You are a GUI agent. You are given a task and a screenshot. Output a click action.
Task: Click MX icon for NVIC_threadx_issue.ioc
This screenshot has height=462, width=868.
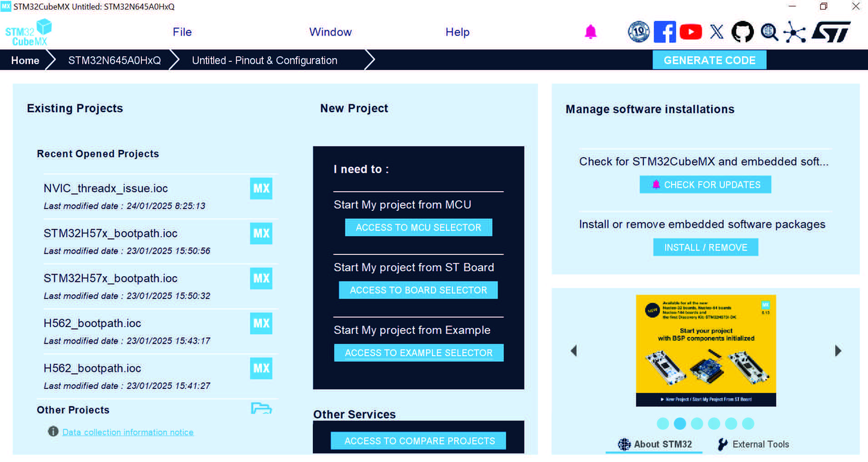(261, 189)
